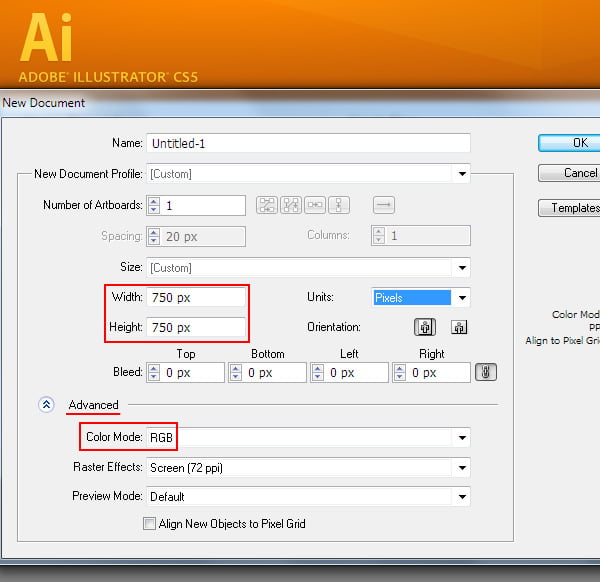Click the Left bleed value field
The image size is (600, 582).
356,372
